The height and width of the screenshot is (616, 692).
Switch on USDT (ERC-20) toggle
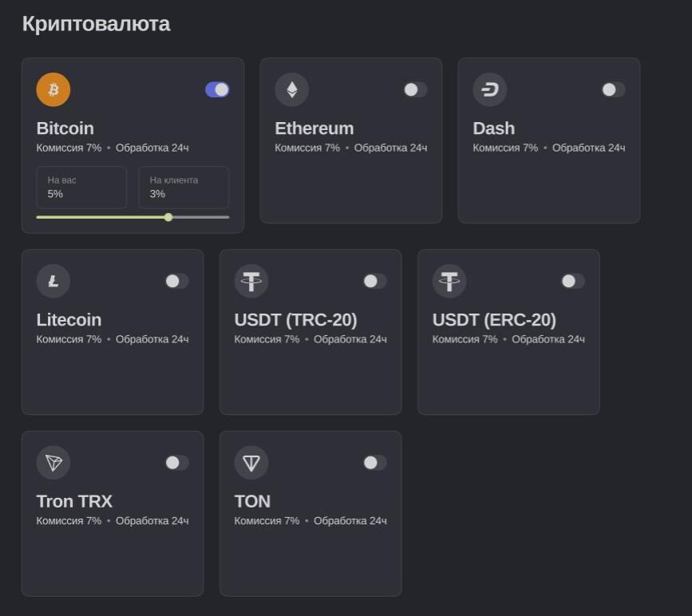pyautogui.click(x=572, y=281)
